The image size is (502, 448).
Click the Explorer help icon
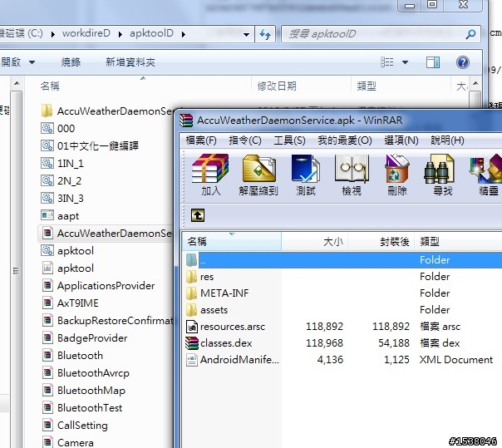pyautogui.click(x=463, y=62)
